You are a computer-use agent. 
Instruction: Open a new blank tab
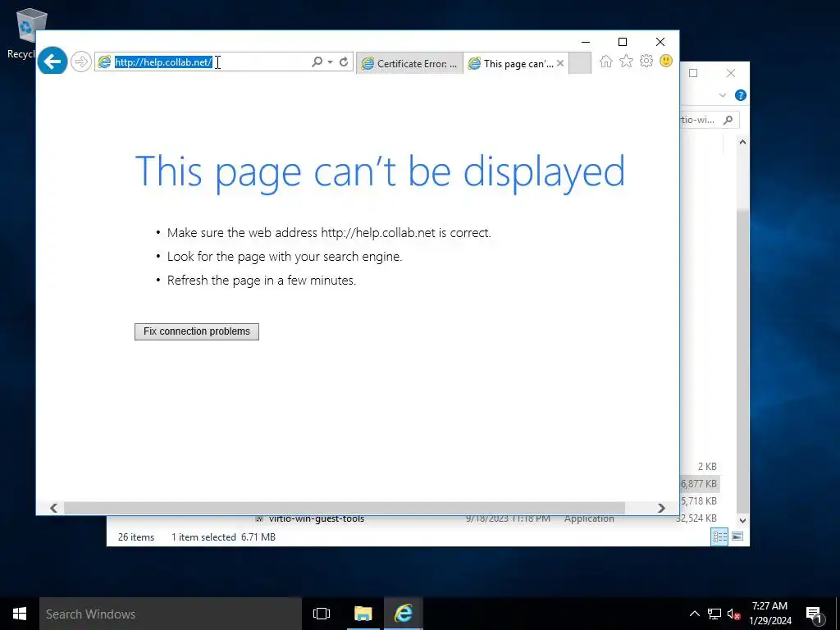point(580,63)
